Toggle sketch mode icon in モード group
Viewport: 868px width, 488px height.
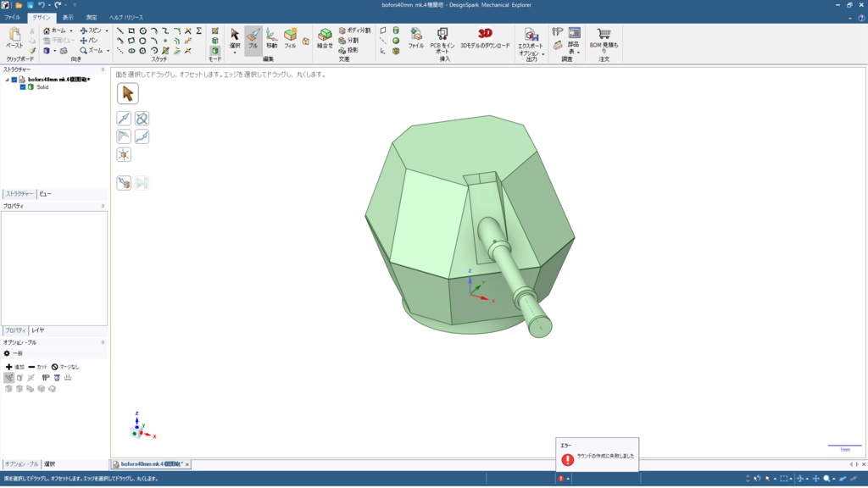214,31
